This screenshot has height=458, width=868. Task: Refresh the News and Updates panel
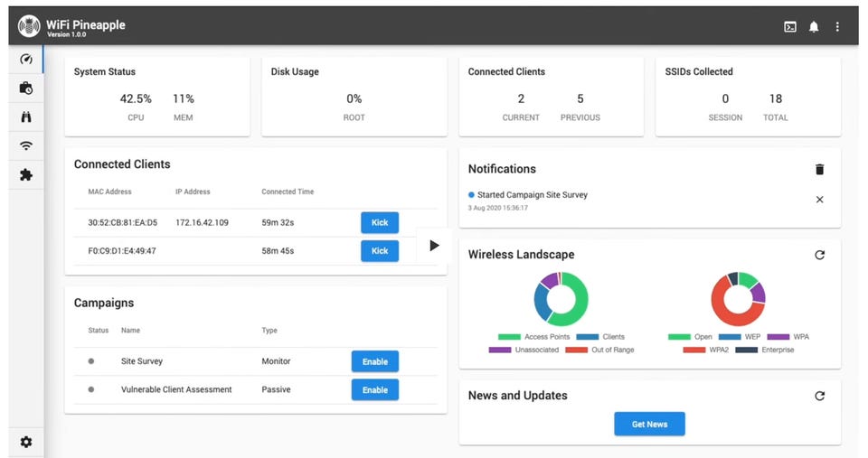point(820,396)
